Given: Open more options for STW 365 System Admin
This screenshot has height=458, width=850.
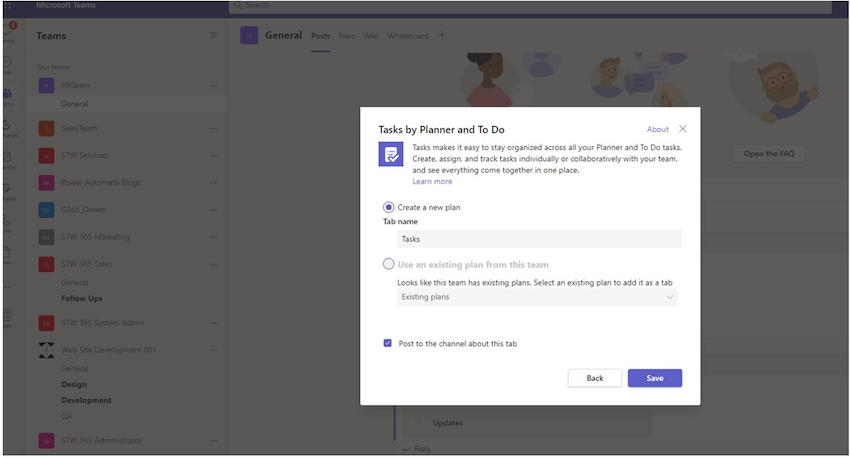Looking at the screenshot, I should pos(213,323).
